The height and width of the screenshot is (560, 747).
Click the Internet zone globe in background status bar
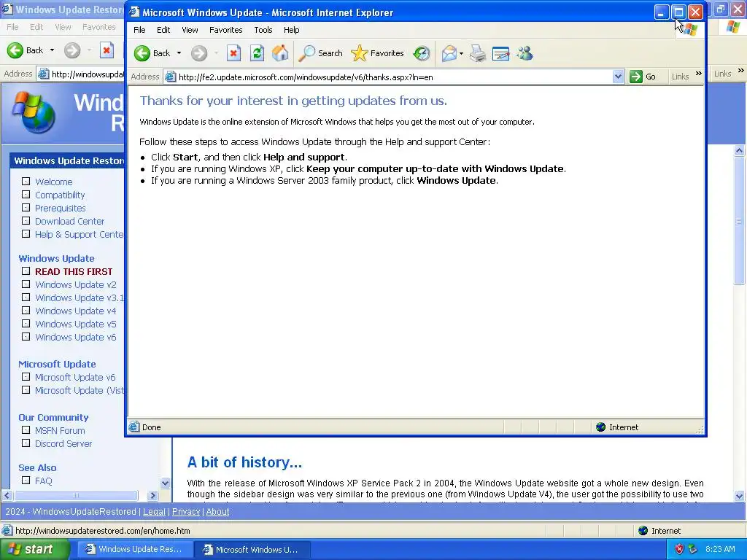[643, 531]
